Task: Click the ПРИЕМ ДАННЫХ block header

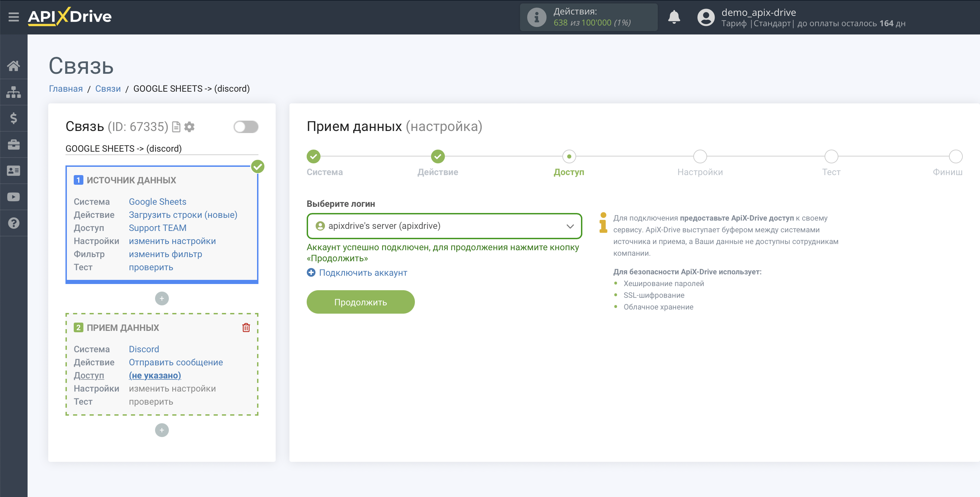Action: pos(123,328)
